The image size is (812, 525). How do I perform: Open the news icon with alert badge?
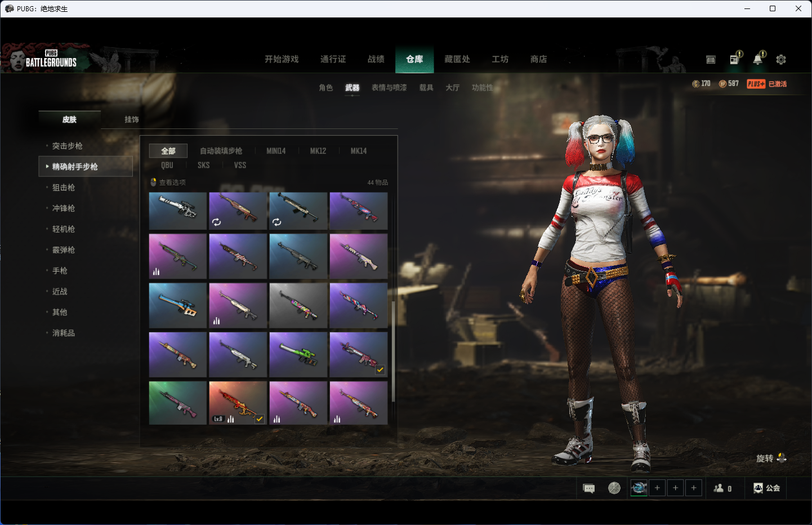pos(735,58)
